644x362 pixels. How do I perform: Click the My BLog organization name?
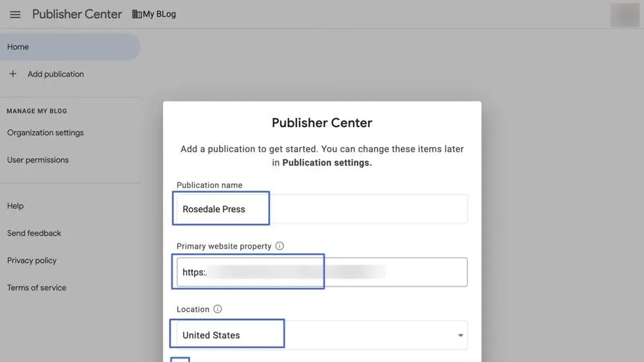(x=159, y=14)
